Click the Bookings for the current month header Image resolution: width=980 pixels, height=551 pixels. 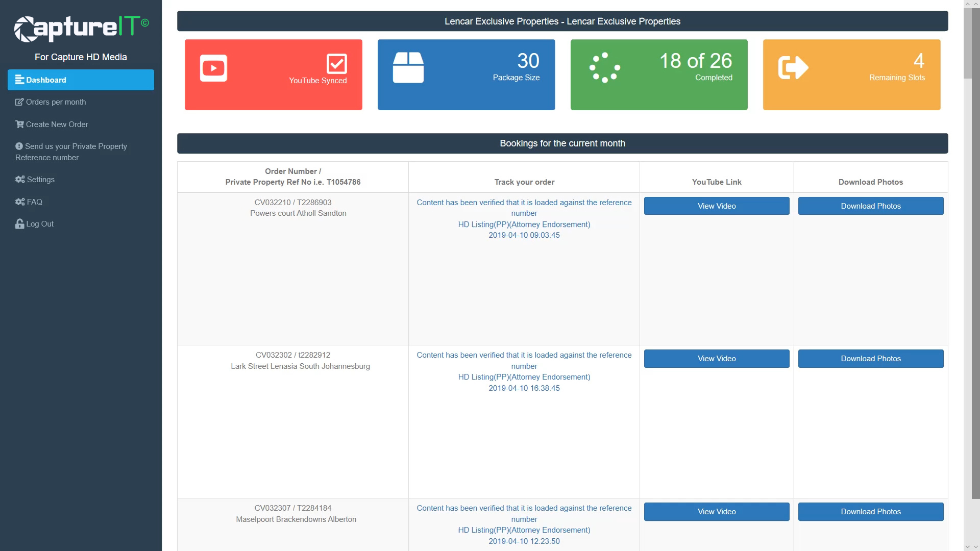pyautogui.click(x=562, y=143)
